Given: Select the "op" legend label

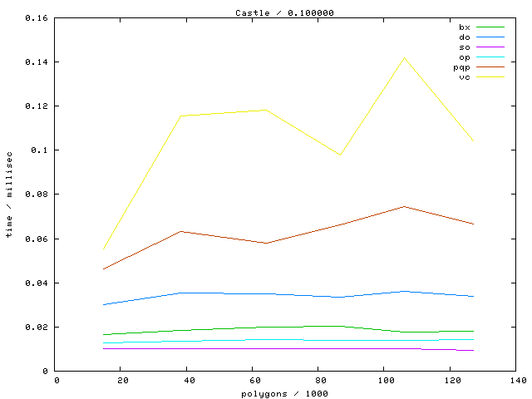Looking at the screenshot, I should coord(464,57).
